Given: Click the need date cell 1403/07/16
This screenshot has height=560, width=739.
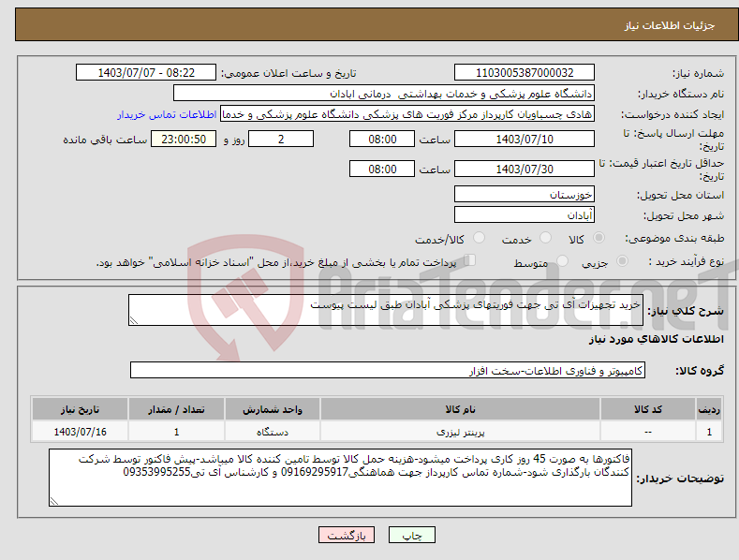Looking at the screenshot, I should coord(80,432).
